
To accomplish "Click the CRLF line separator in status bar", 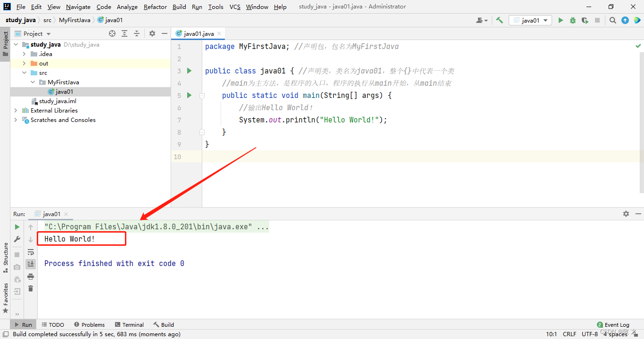I will [570, 334].
